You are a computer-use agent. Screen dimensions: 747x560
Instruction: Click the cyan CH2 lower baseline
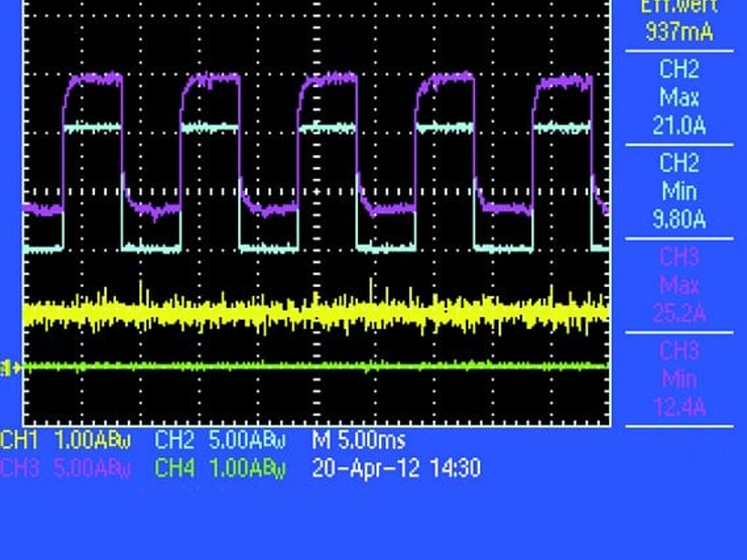click(151, 248)
